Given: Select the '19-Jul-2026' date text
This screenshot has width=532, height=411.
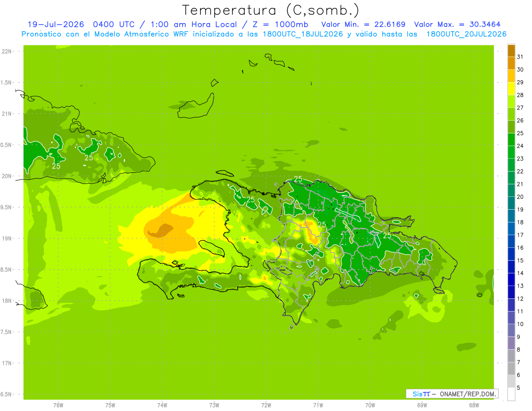Looking at the screenshot, I should 56,24.
